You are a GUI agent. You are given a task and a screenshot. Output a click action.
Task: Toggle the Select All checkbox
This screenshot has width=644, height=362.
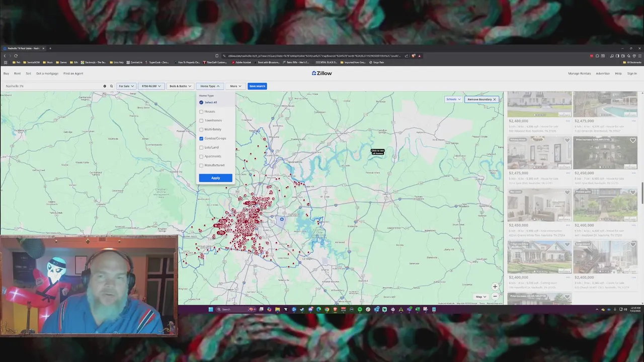coord(201,103)
